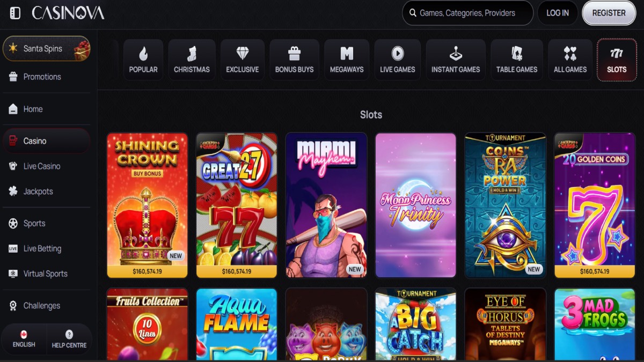
Task: Select the Christmas stocking category
Action: pos(192,60)
